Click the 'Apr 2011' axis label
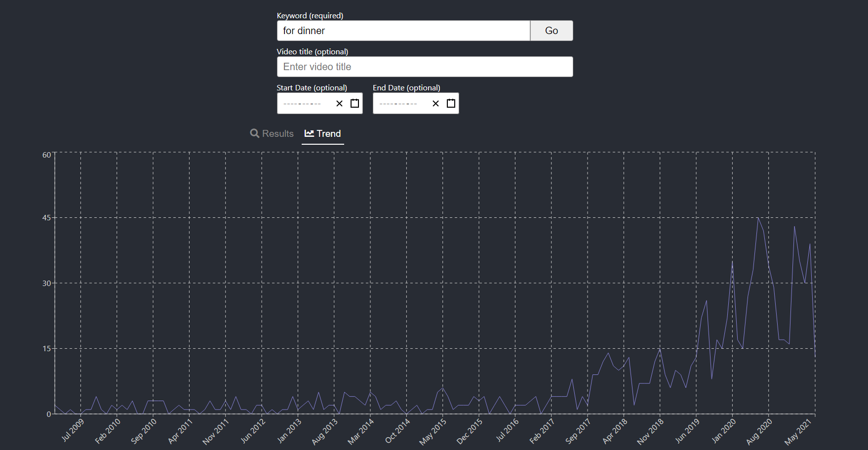868x450 pixels. pyautogui.click(x=180, y=431)
